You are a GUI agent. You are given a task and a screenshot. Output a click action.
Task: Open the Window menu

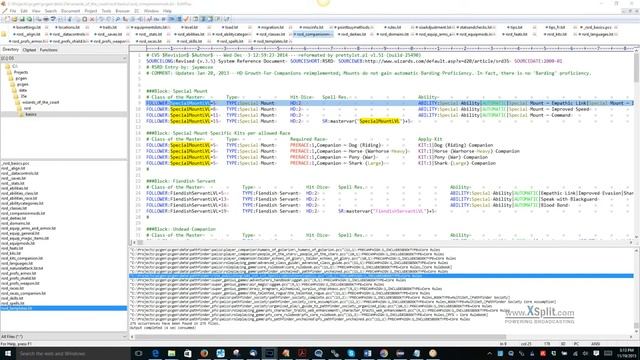151,11
